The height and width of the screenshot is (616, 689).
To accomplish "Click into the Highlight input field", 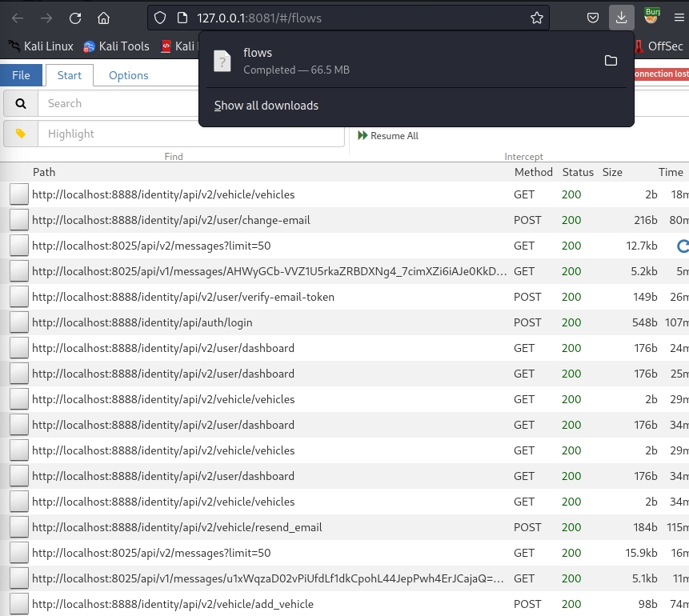I will pyautogui.click(x=190, y=134).
